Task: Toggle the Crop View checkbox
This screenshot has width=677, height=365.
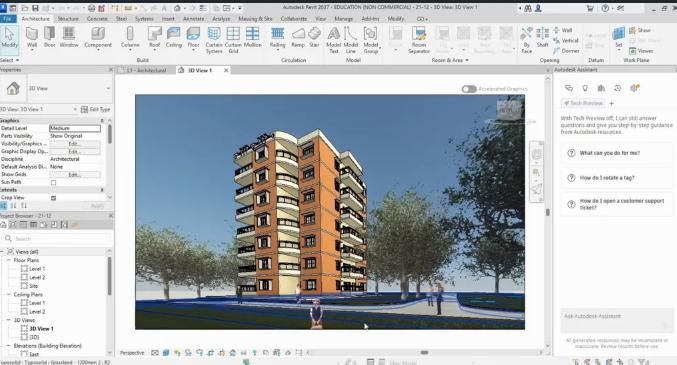Action: tap(54, 198)
